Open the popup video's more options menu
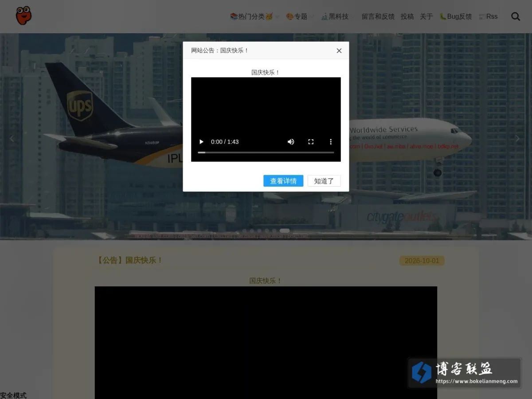 point(331,142)
